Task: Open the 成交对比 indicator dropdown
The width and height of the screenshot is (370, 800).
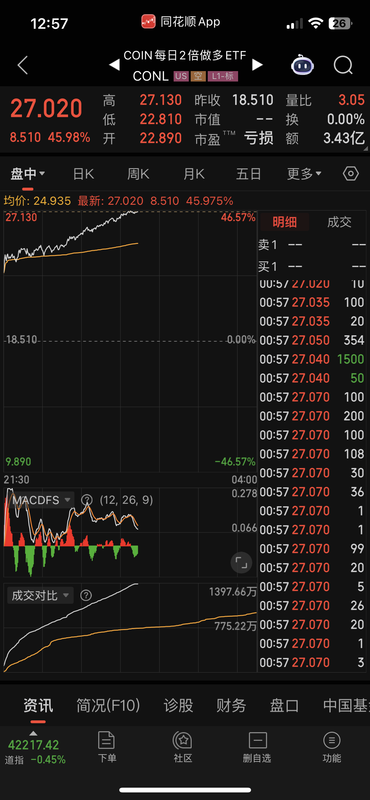Action: click(x=41, y=595)
